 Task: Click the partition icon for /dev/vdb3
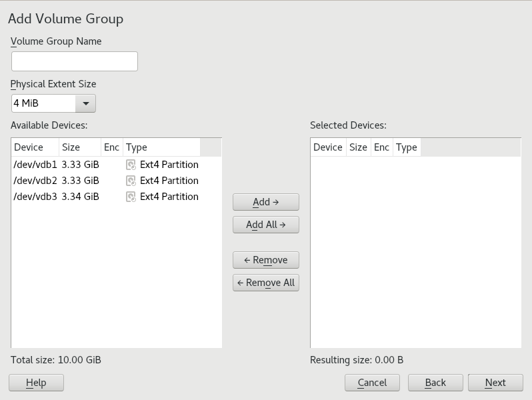131,197
